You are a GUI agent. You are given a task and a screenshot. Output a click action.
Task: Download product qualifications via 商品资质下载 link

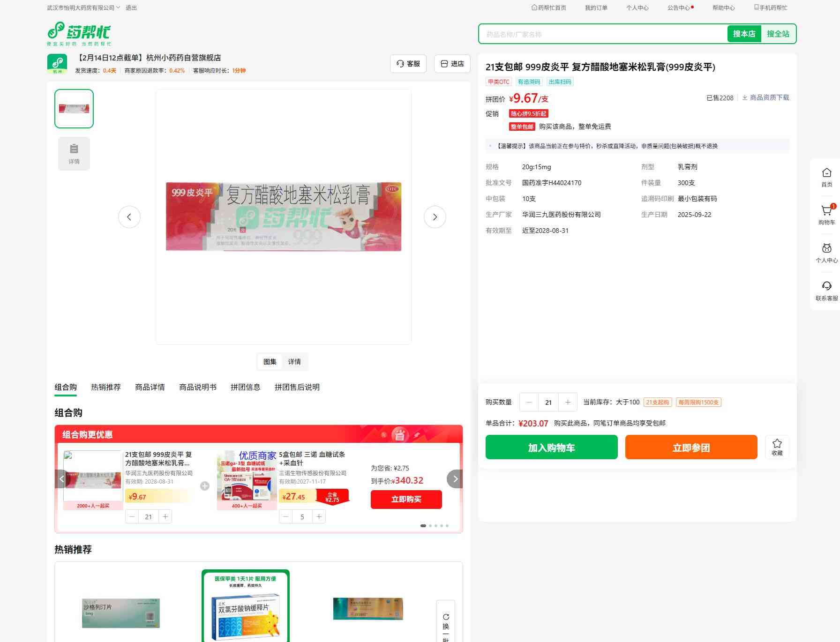765,97
